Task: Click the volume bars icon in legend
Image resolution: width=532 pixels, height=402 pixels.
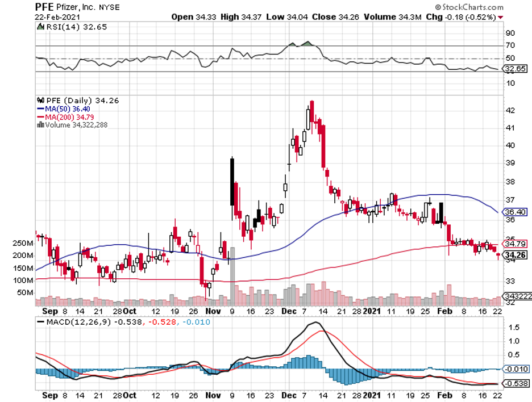Action: point(40,125)
